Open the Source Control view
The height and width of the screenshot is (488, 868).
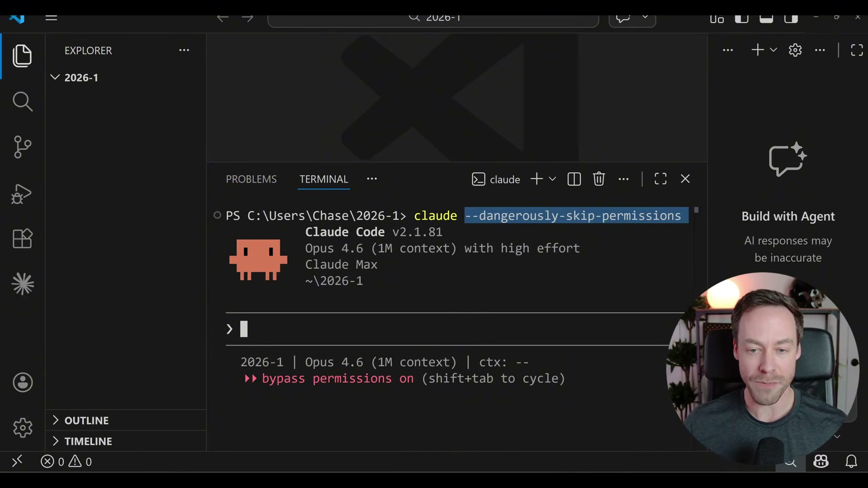(22, 147)
